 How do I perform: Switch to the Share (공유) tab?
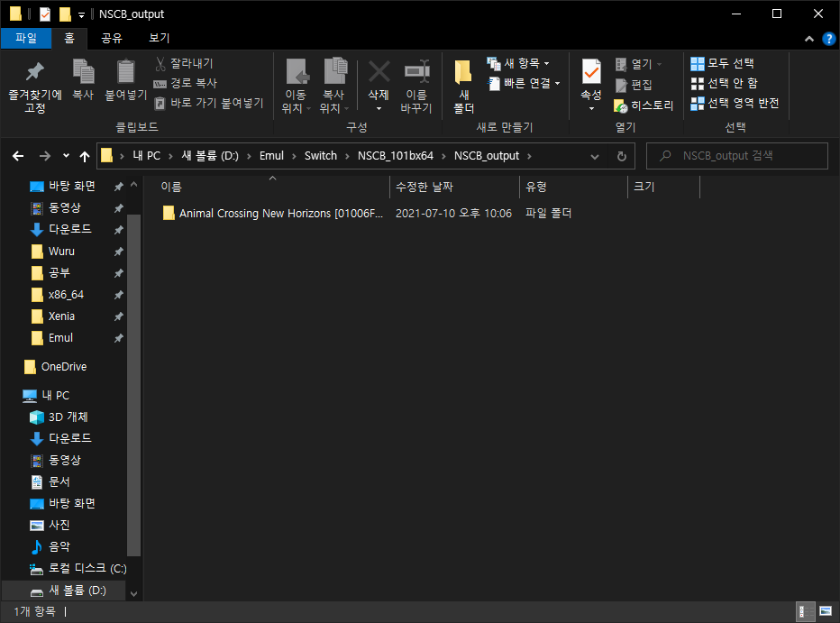[112, 38]
